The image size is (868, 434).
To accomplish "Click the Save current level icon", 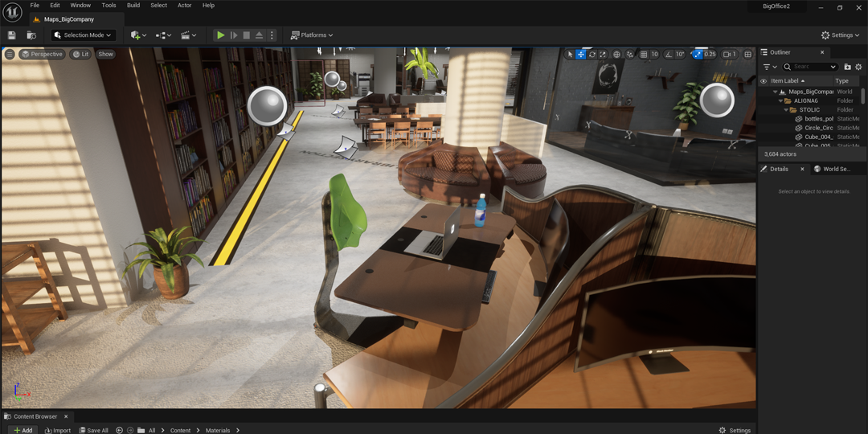I will pyautogui.click(x=11, y=35).
